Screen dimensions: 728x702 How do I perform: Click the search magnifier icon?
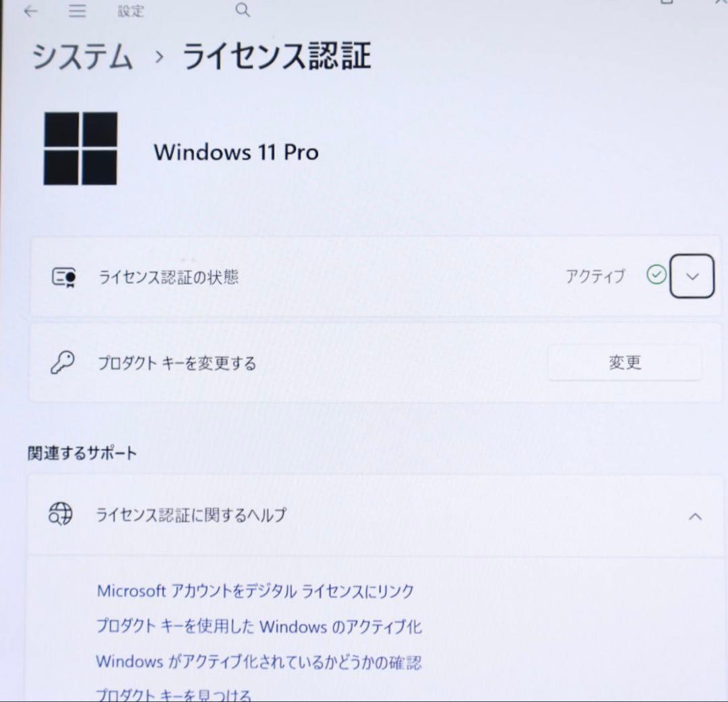pyautogui.click(x=243, y=9)
